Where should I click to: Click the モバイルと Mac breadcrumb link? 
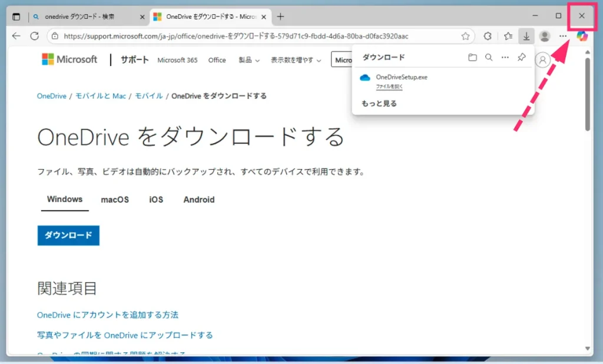click(x=100, y=96)
